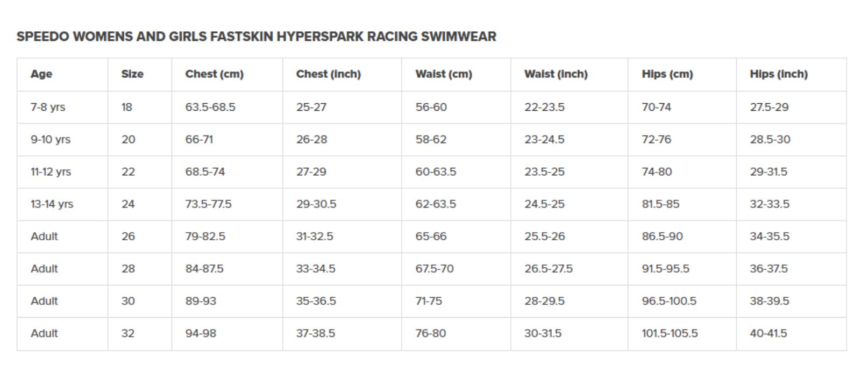Click the Age column header
Viewport: 868px width, 379px height.
41,74
